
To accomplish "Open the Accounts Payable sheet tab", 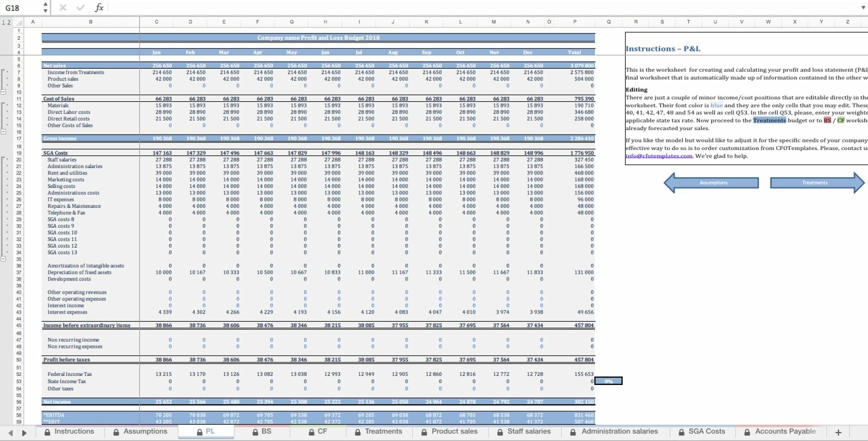I will (x=780, y=432).
